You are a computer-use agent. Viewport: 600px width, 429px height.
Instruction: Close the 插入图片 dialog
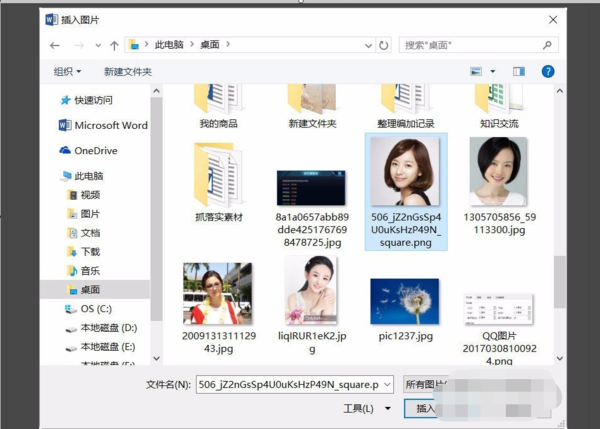(553, 20)
